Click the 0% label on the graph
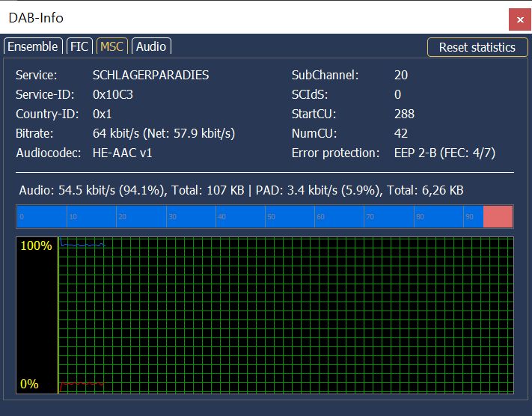 click(x=29, y=384)
